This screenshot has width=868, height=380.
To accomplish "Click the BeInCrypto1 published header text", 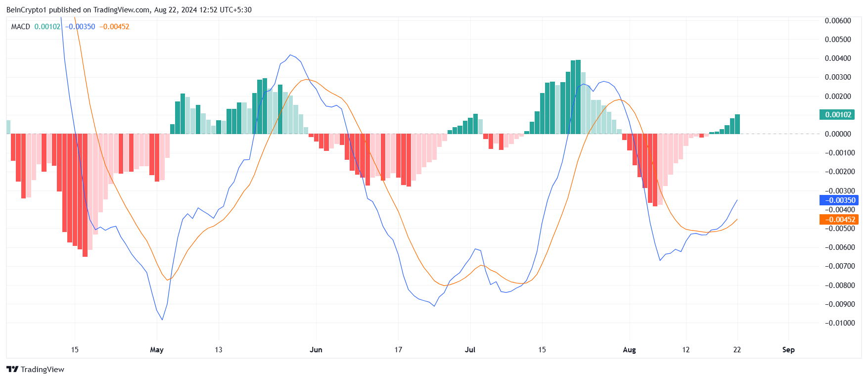I will [129, 9].
